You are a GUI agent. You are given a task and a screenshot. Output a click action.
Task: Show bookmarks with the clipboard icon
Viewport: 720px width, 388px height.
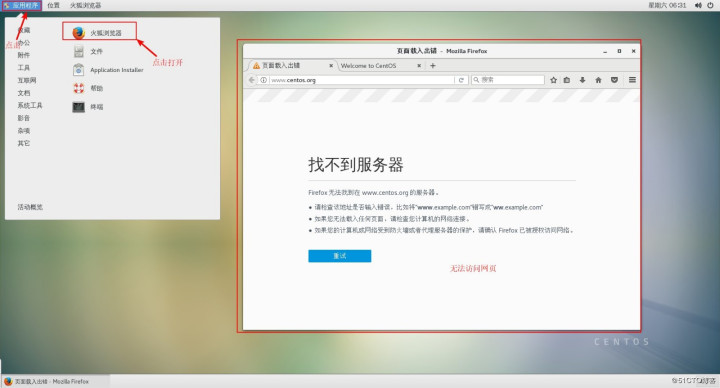[567, 80]
